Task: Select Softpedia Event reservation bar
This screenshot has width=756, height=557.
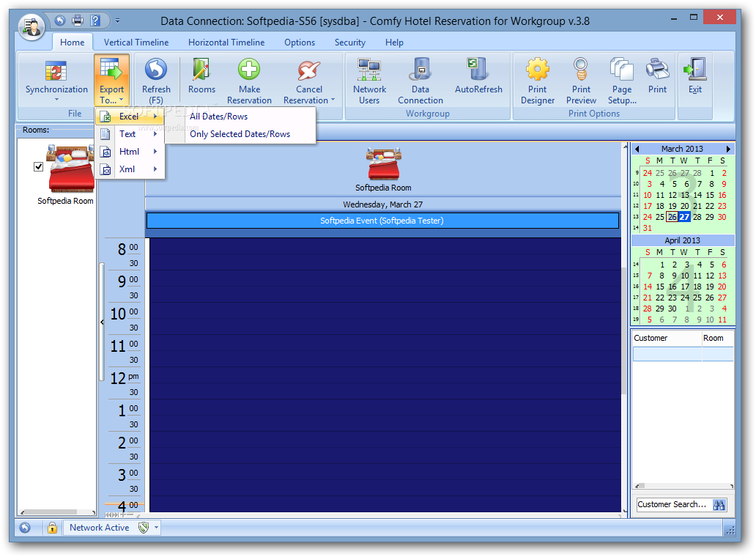Action: click(x=382, y=221)
